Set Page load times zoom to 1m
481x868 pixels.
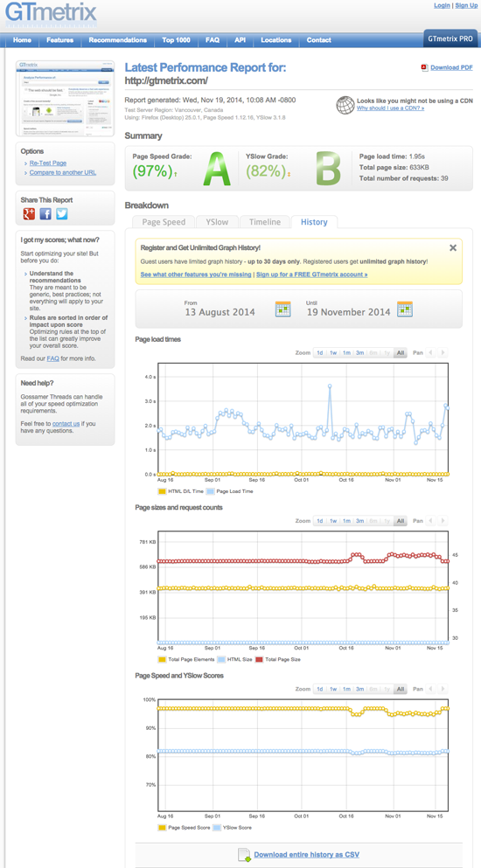[346, 352]
